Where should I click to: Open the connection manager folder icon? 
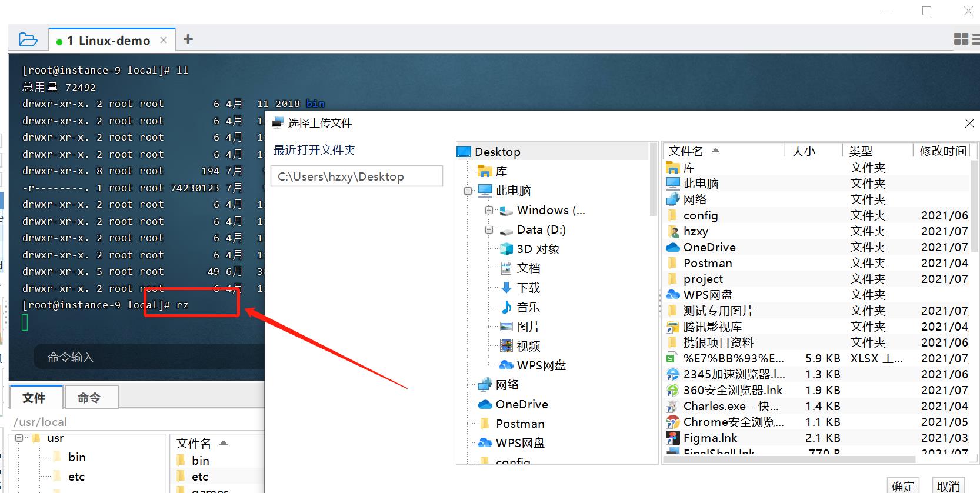coord(28,39)
